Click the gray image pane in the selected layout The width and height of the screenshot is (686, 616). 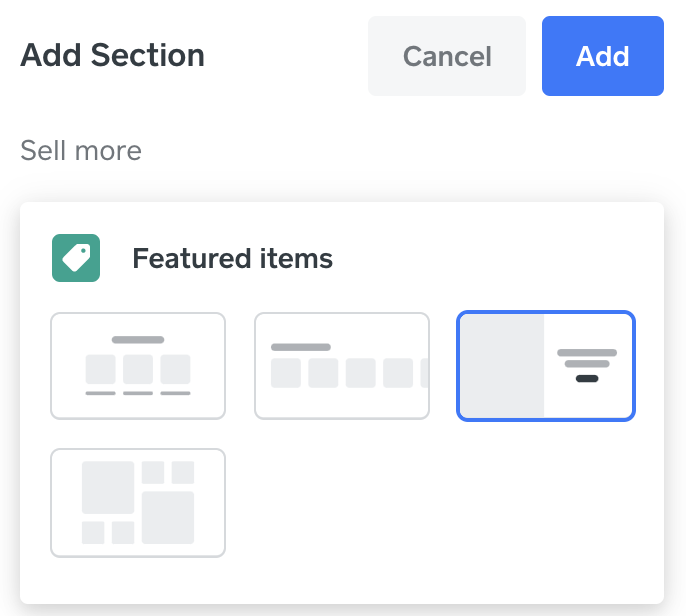[x=502, y=366]
